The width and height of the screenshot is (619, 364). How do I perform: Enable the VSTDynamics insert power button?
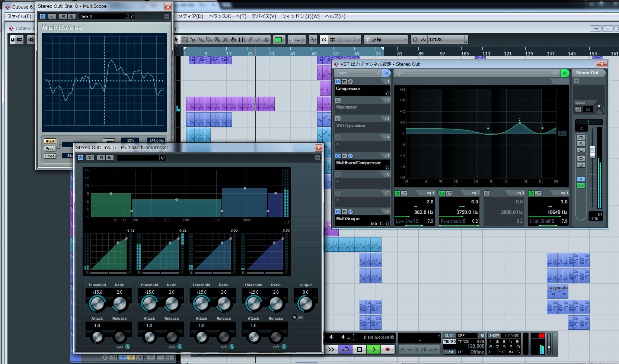338,119
